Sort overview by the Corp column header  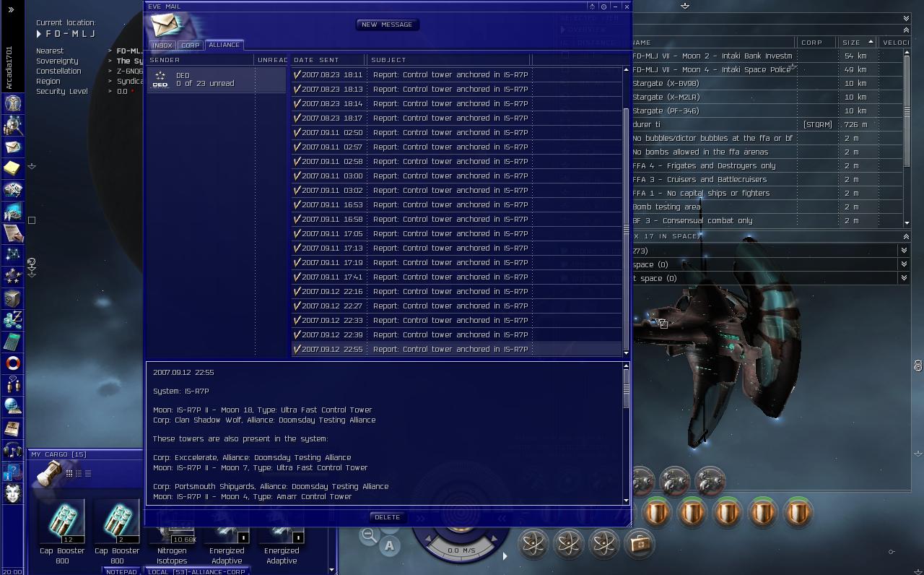(x=818, y=43)
